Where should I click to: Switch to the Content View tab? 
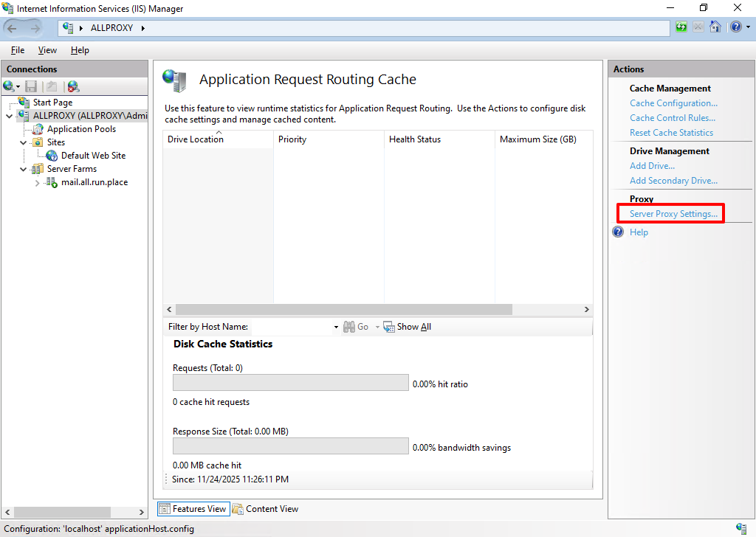265,509
